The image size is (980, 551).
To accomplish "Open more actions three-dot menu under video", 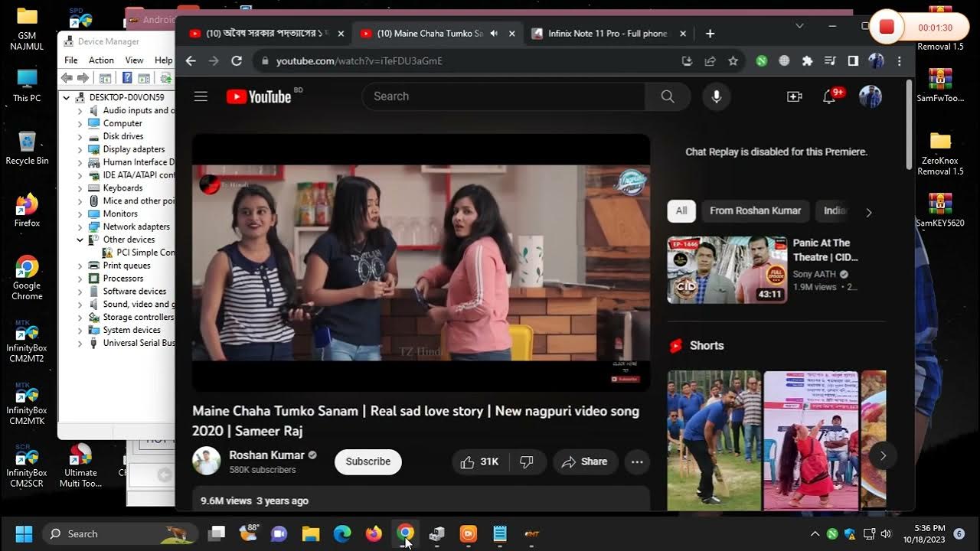I will (637, 461).
